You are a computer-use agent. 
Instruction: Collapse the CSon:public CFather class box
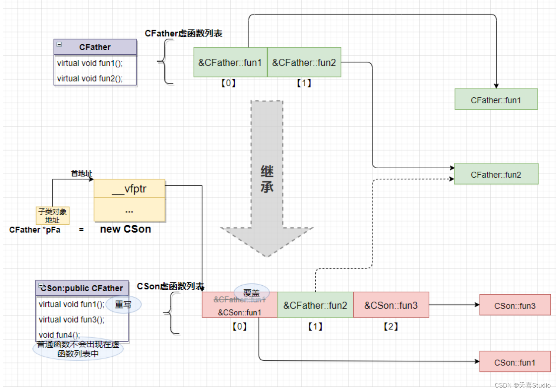(41, 286)
